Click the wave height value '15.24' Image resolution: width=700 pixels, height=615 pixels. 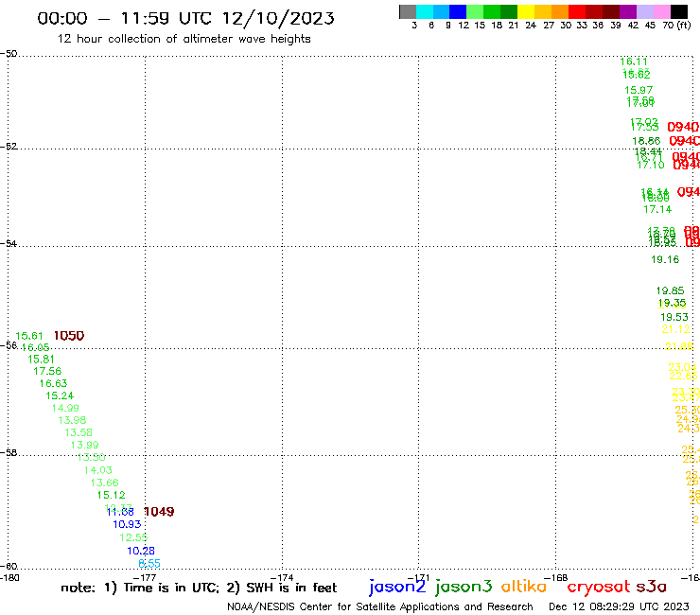pos(60,395)
